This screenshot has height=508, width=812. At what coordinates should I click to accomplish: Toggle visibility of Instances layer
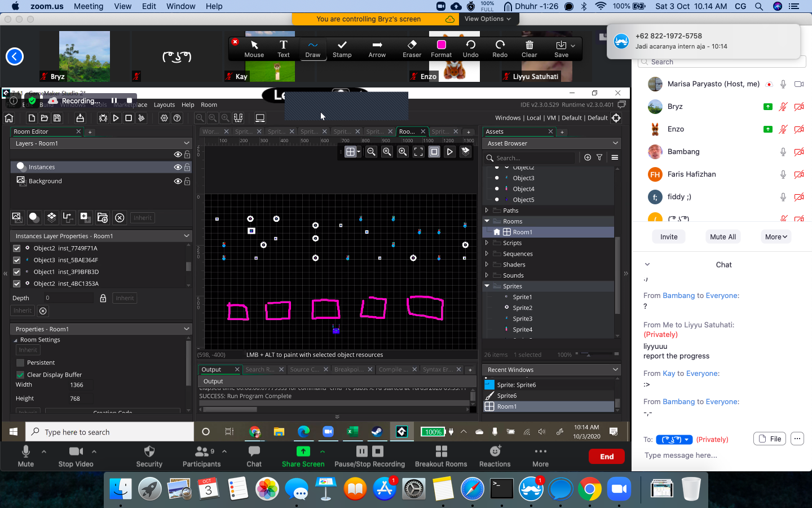178,167
